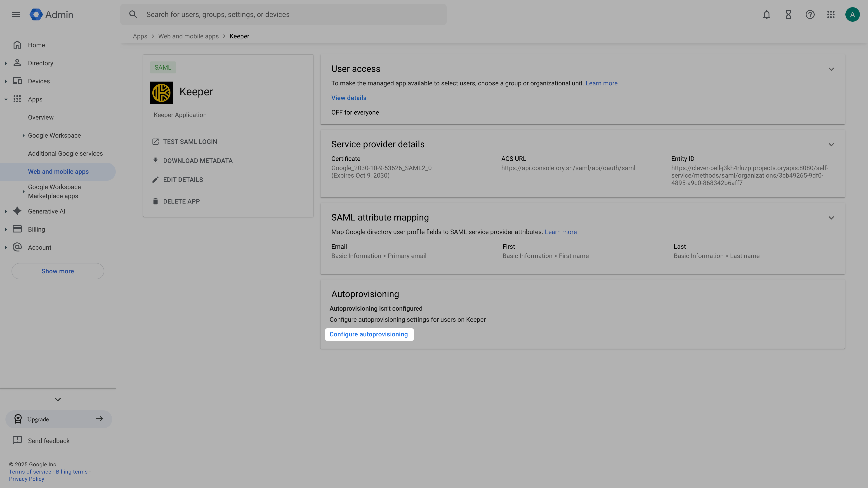
Task: Click the account avatar icon
Action: pyautogui.click(x=852, y=14)
